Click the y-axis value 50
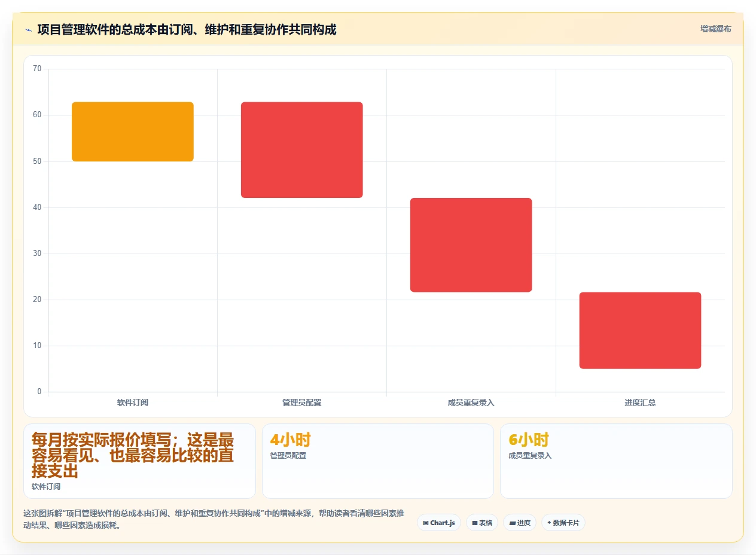The image size is (756, 555). tap(37, 161)
